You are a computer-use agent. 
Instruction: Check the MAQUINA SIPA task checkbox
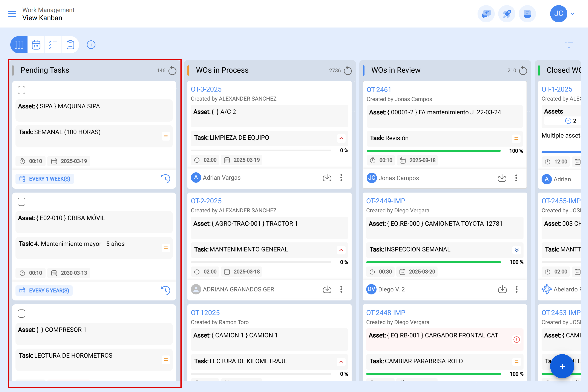click(21, 90)
